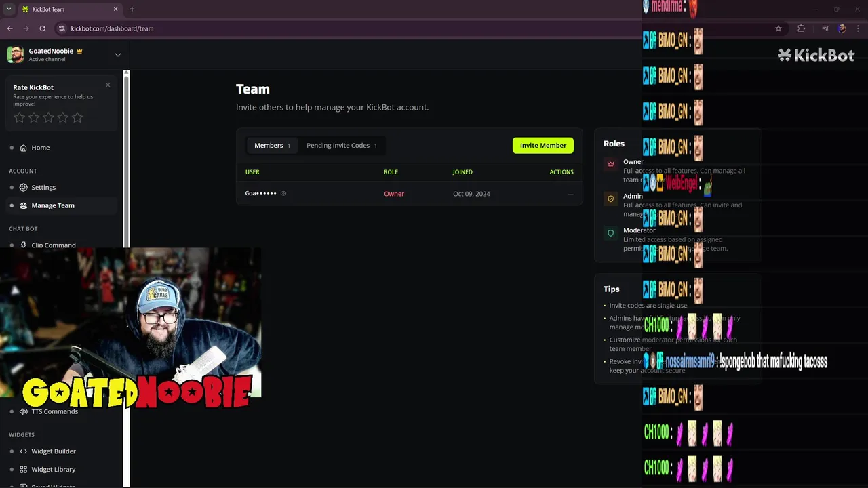Viewport: 868px width, 488px height.
Task: Click the KickBot logo watermark top right
Action: point(816,56)
